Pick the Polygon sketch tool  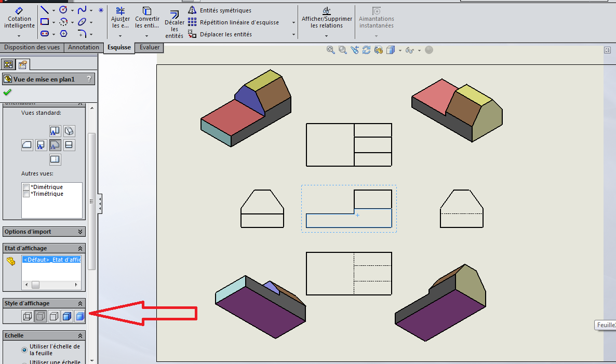(63, 34)
